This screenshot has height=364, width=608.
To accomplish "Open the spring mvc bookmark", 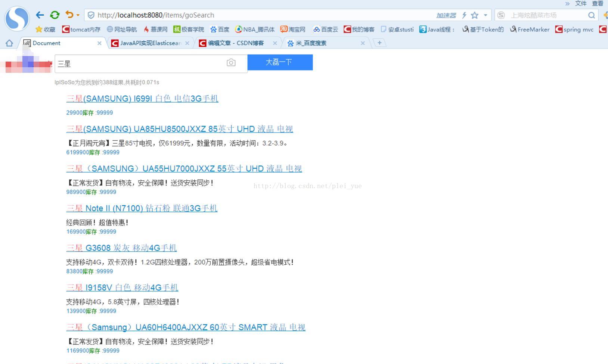I will (x=574, y=29).
